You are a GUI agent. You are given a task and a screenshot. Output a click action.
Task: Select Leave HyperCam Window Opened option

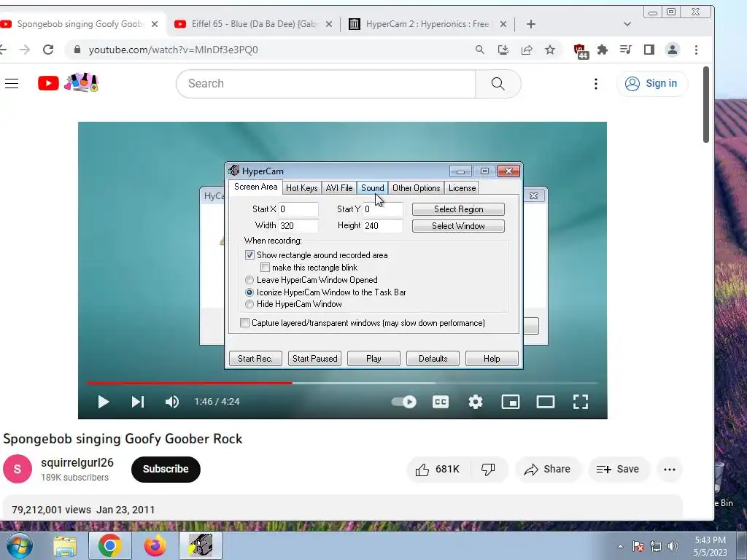249,280
